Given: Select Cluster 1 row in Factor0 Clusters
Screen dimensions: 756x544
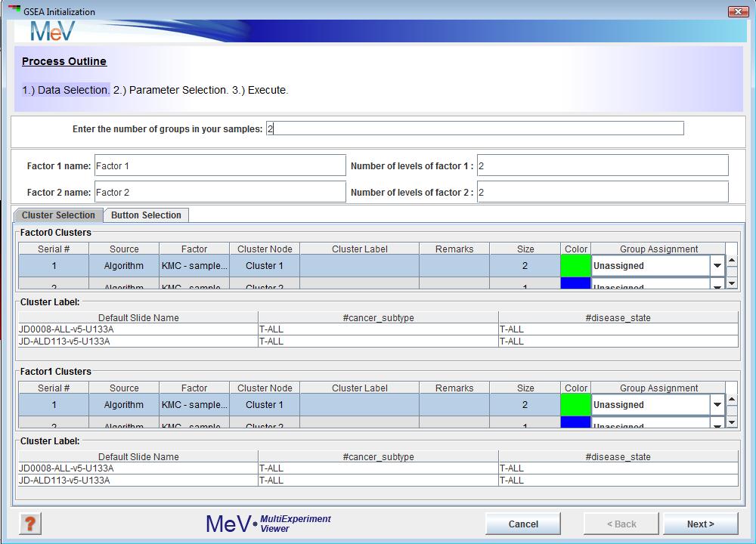Looking at the screenshot, I should 265,266.
